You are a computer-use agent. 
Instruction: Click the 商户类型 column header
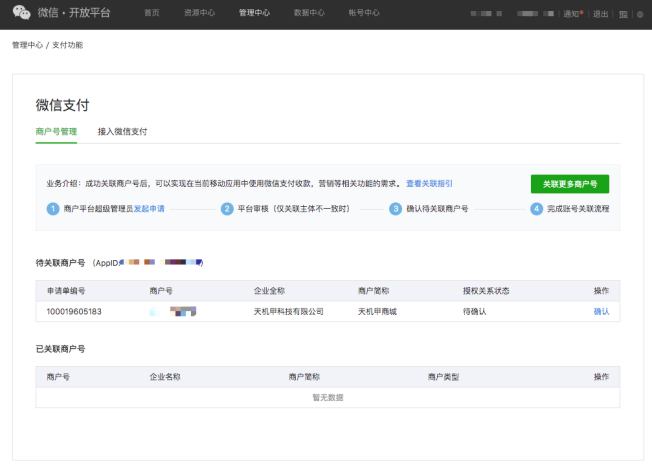point(443,377)
